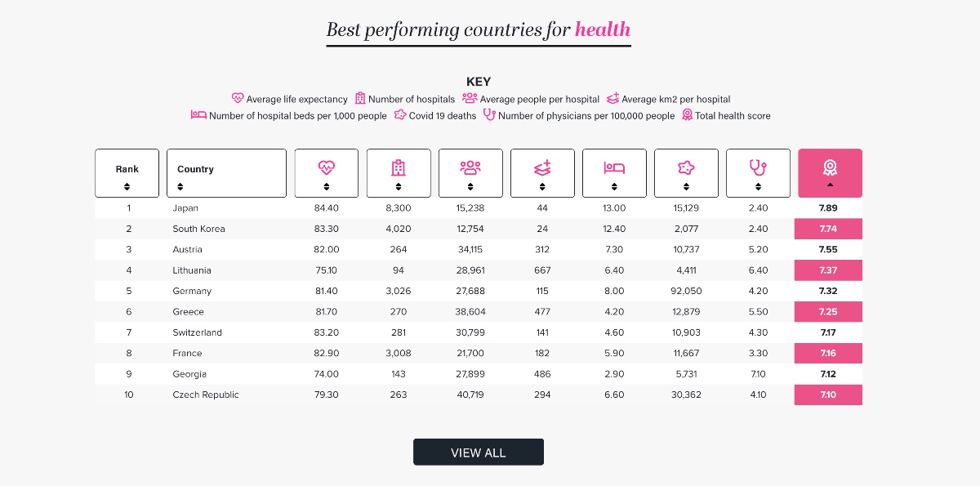The height and width of the screenshot is (486, 980).
Task: Select the South Korea country cell
Action: click(x=198, y=229)
